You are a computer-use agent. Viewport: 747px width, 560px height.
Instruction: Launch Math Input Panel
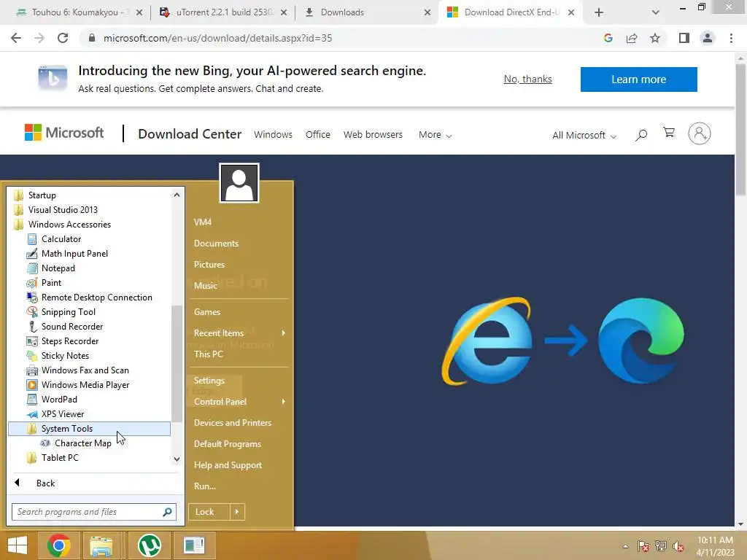[74, 254]
